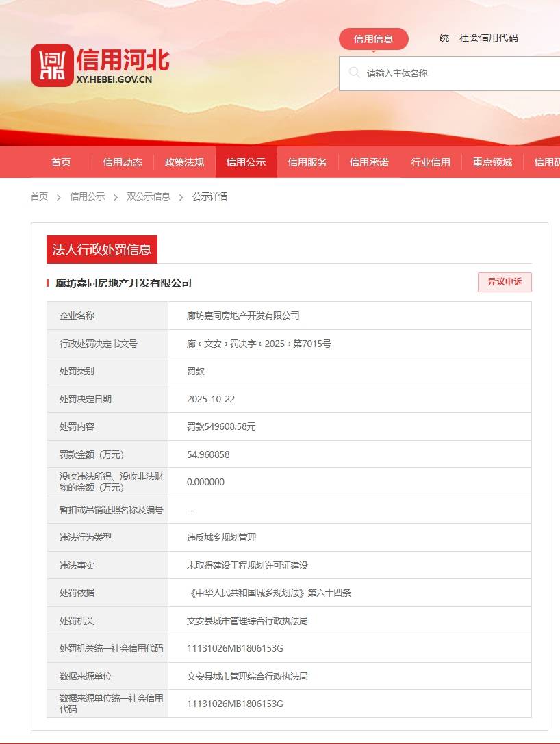Click inside the 请输入主体名称 search box
The image size is (560, 744).
coord(411,73)
